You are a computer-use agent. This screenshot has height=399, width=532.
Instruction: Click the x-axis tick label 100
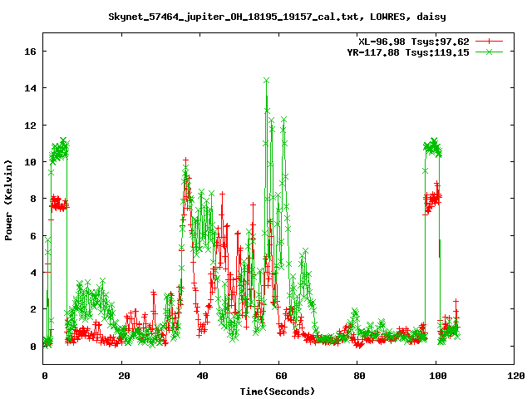438,376
